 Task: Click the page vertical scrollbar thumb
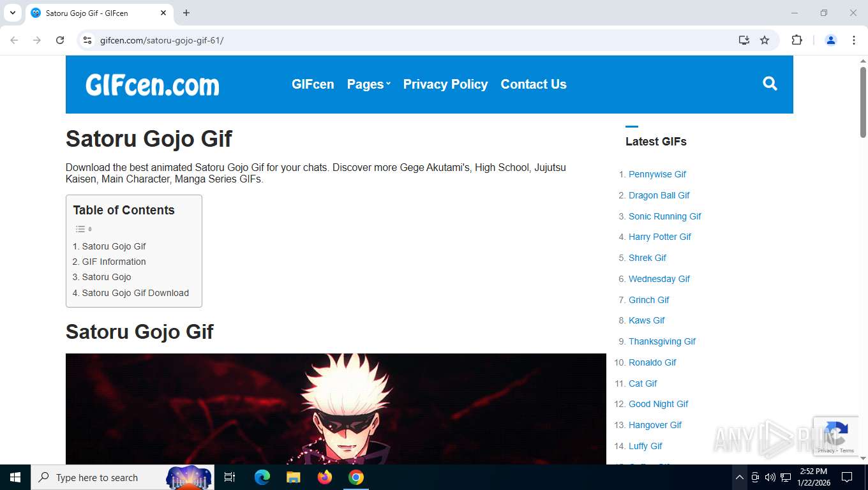[x=863, y=102]
